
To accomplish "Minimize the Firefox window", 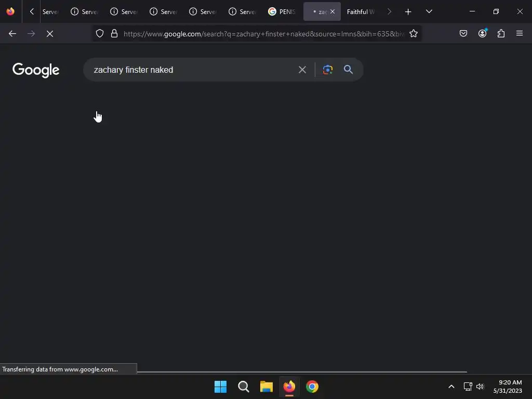I will pyautogui.click(x=472, y=11).
